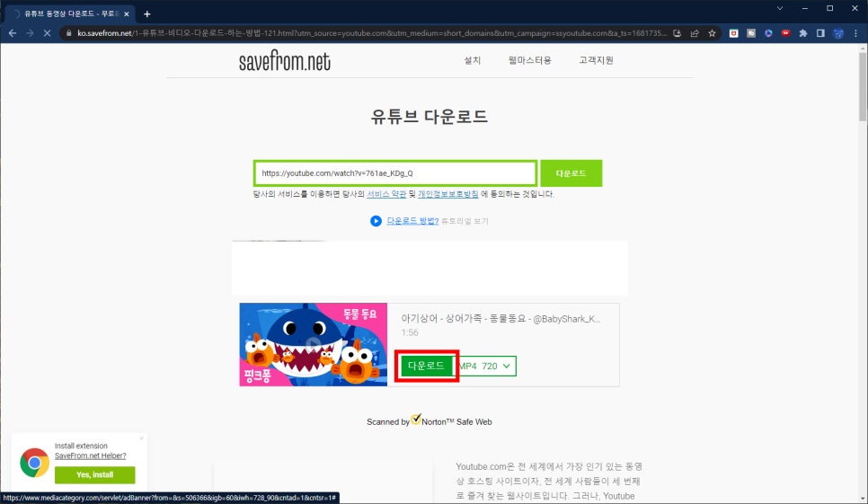Image resolution: width=868 pixels, height=504 pixels.
Task: Open the red shield extension icon
Action: [733, 33]
